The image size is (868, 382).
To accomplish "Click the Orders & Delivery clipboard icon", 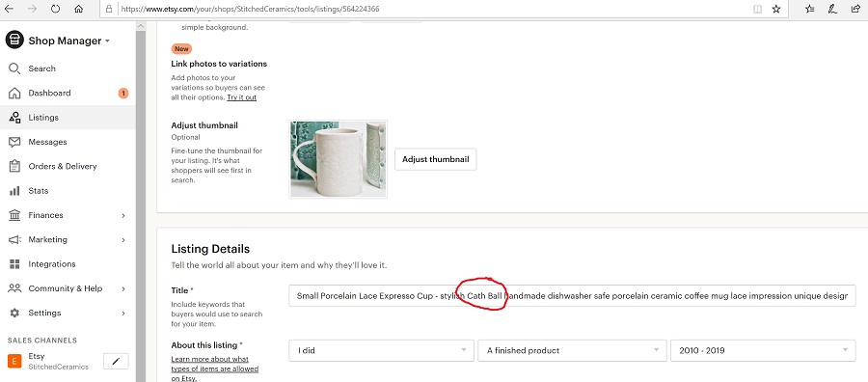I will (14, 166).
